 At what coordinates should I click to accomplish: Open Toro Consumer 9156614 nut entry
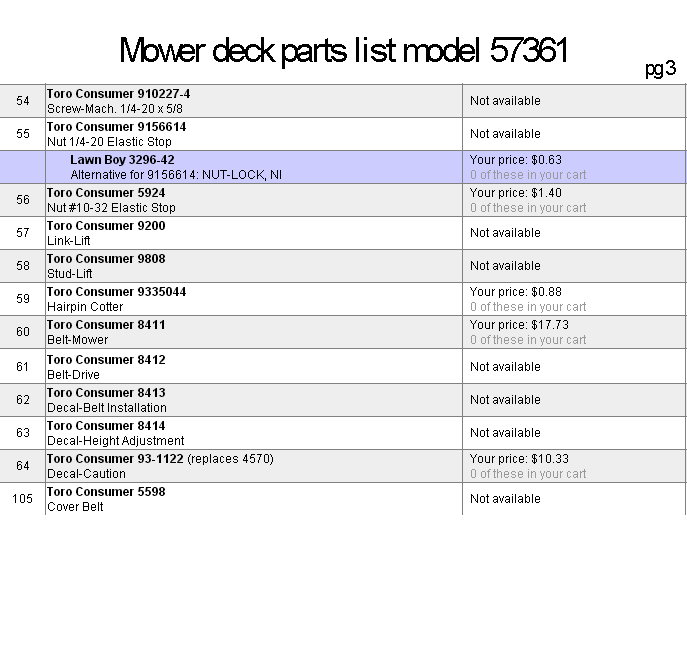[116, 127]
